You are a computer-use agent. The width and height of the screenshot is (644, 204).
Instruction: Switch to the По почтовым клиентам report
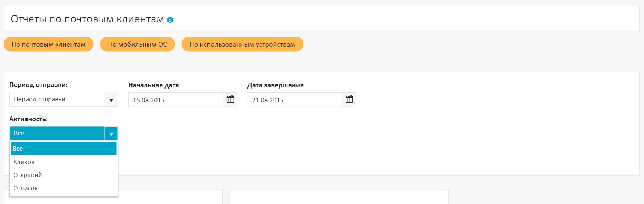[x=48, y=44]
